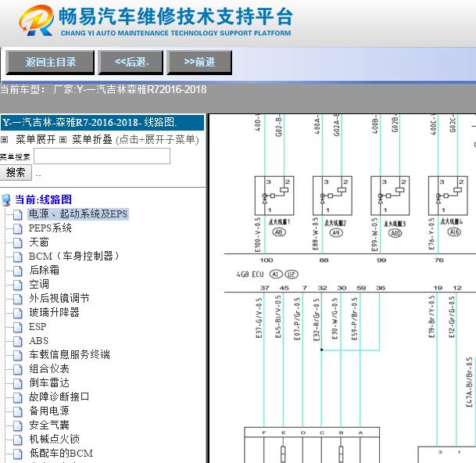
Task: Click page icon beside 空调
Action: click(18, 285)
